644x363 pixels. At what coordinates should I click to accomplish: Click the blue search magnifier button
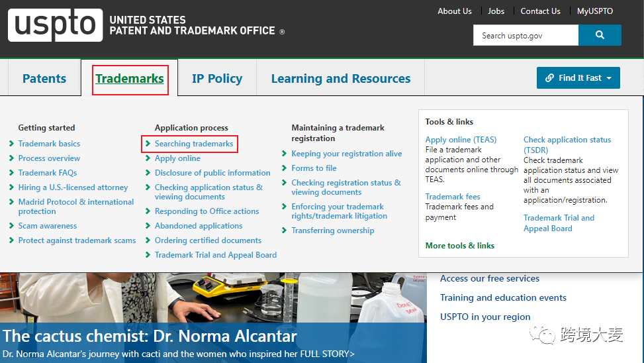coord(600,35)
